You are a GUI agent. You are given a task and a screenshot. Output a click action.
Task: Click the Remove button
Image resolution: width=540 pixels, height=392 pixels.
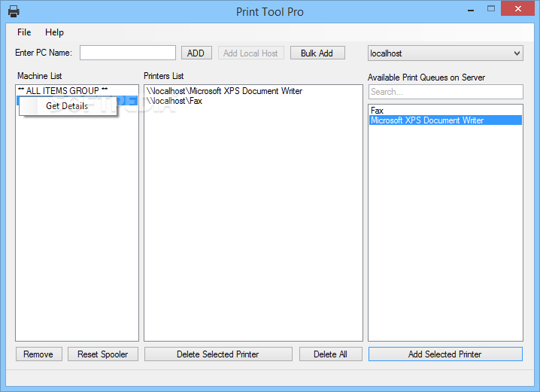(38, 354)
